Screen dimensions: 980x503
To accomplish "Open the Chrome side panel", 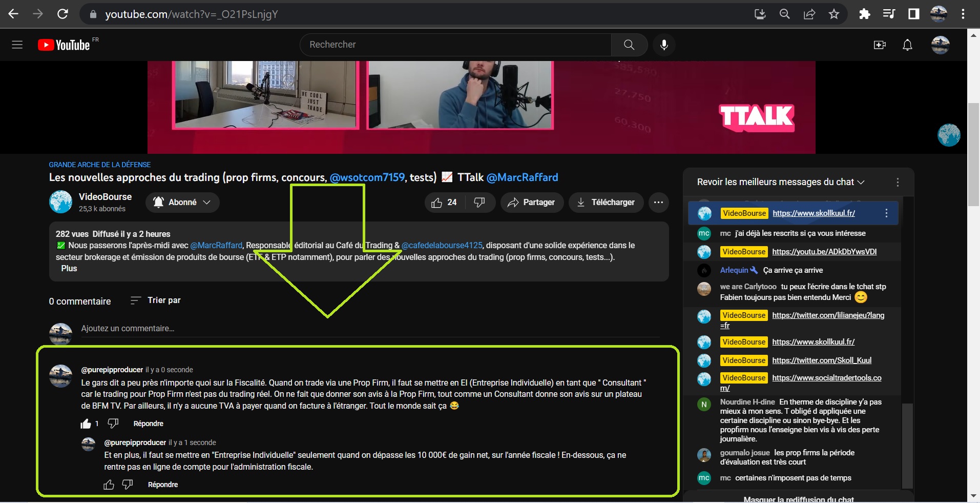I will click(x=914, y=14).
